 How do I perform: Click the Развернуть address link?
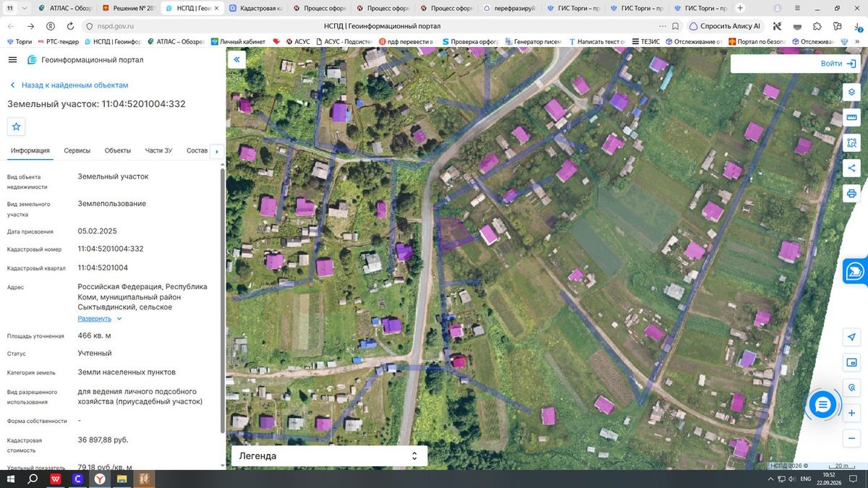[95, 319]
